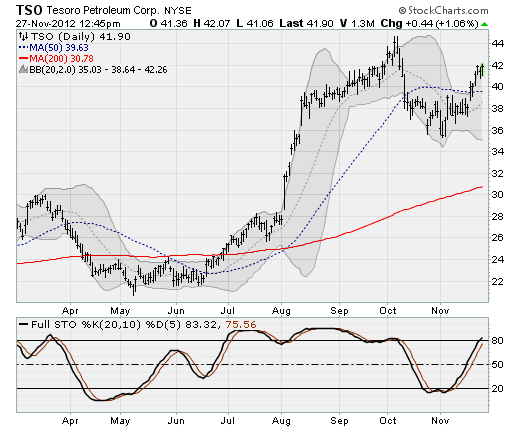Click the 80 level label on stochastic axis
The width and height of the screenshot is (520, 429).
click(497, 340)
